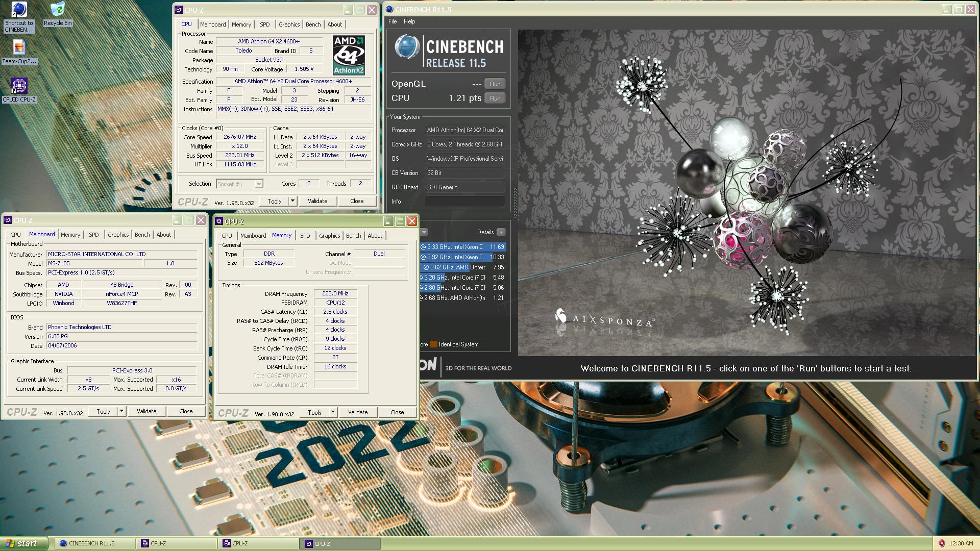Image resolution: width=980 pixels, height=551 pixels.
Task: Click the Cinebench Info input field
Action: (x=464, y=202)
